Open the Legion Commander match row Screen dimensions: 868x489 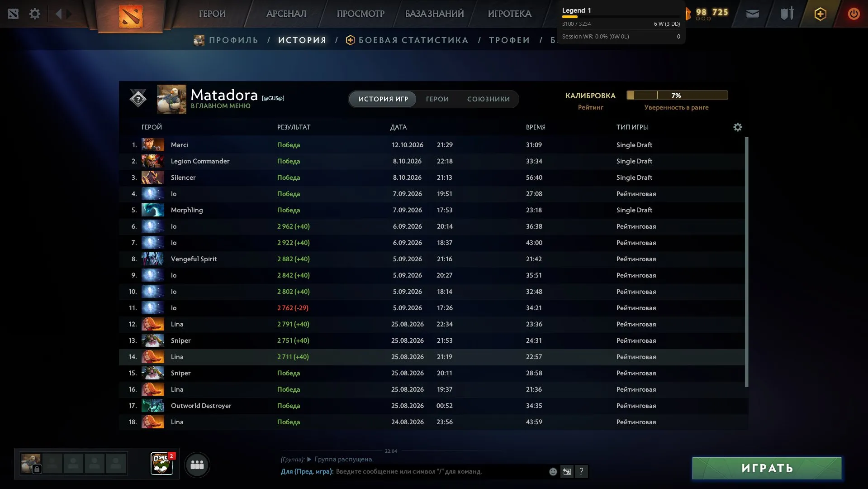432,161
